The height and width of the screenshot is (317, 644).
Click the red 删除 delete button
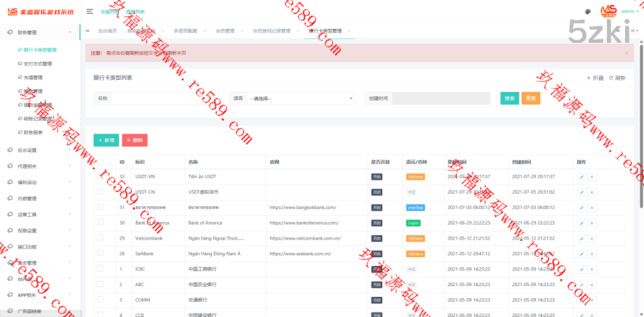[135, 140]
